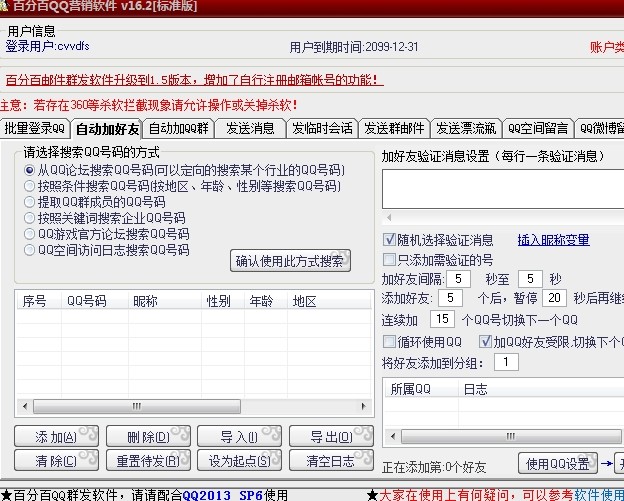The image size is (624, 501).
Task: Open the red 百分百邮件群发软件升级 announcement link
Action: (195, 80)
